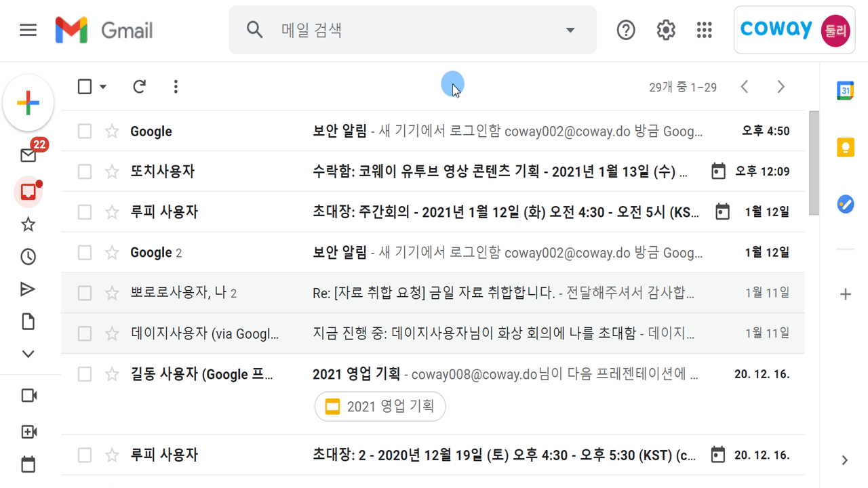Click the Gmail logo
Screen dimensions: 868x488
[104, 30]
